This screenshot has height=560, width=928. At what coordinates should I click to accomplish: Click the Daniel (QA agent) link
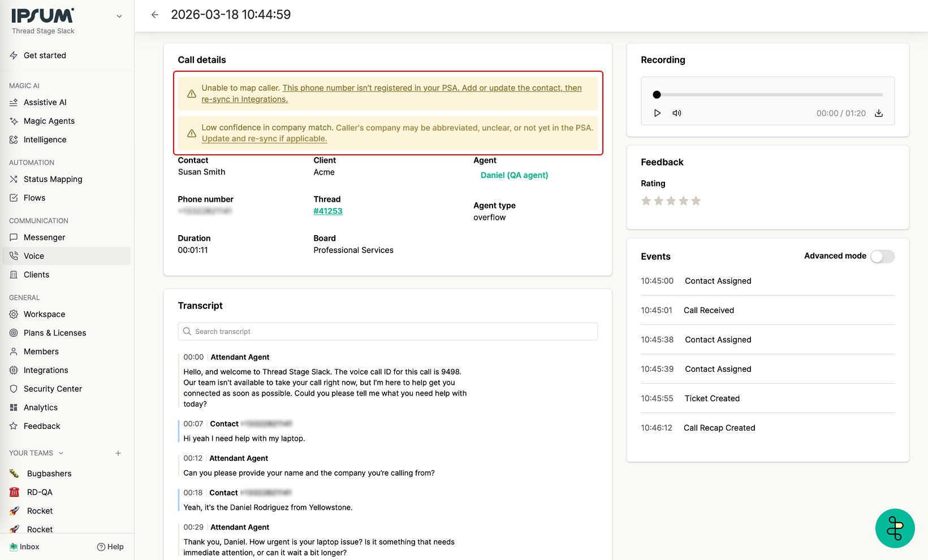click(514, 175)
